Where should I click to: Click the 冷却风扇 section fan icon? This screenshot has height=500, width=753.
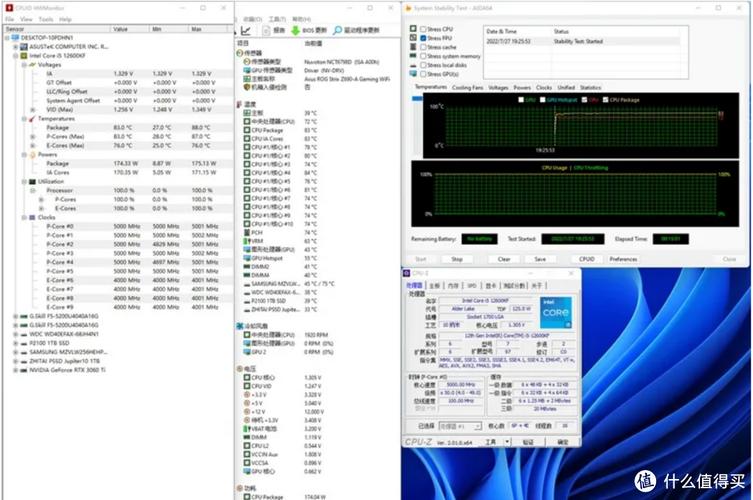240,326
